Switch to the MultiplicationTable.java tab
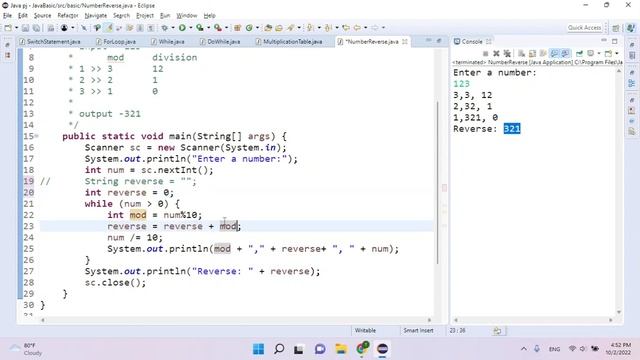 [289, 42]
